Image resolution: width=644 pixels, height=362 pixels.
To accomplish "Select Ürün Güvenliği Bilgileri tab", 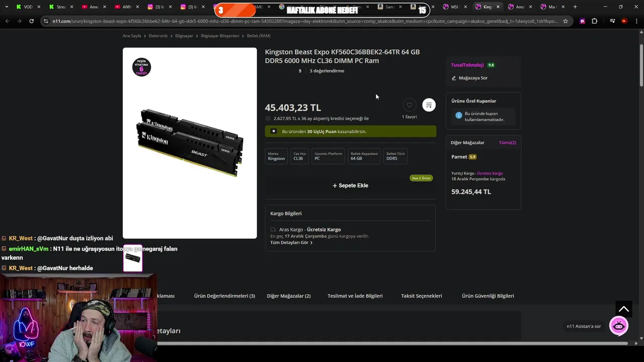I will [x=488, y=296].
